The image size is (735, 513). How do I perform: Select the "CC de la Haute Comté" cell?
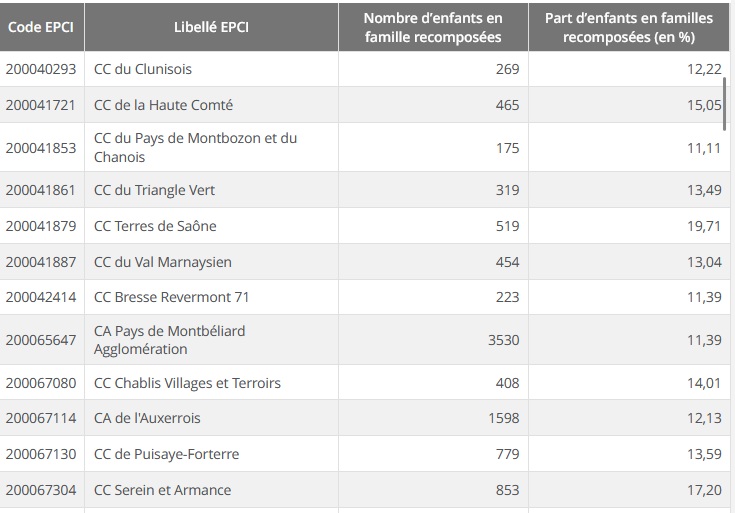(x=163, y=105)
